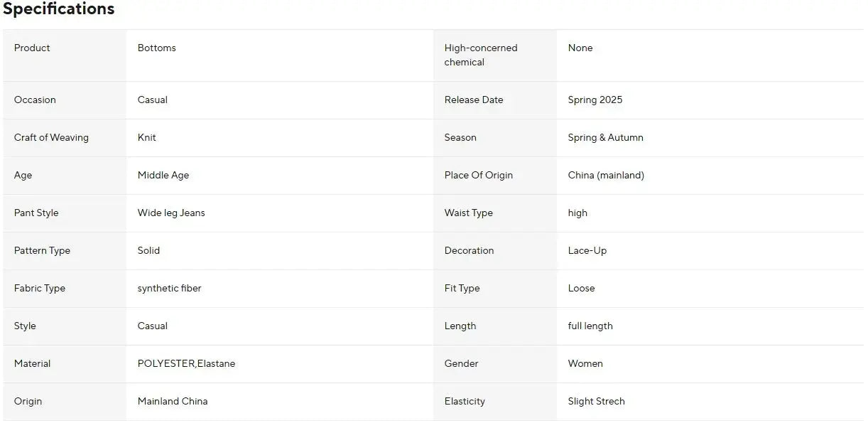
Task: Click the Craft of Weaving label
Action: click(x=51, y=138)
